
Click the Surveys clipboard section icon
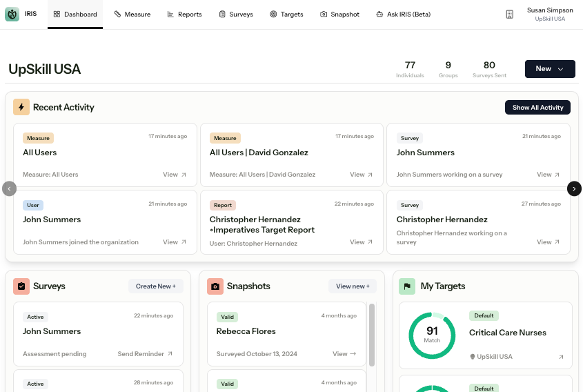click(x=21, y=286)
